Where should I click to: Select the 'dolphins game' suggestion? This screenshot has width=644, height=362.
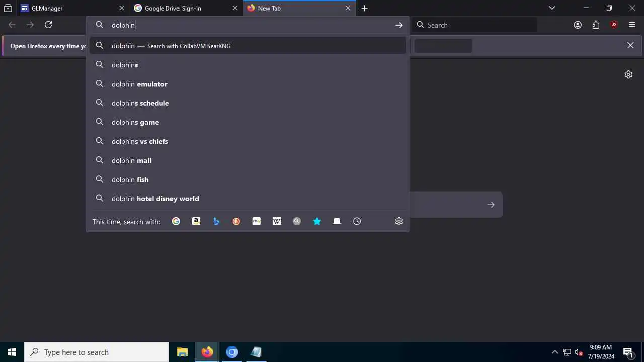pyautogui.click(x=248, y=122)
